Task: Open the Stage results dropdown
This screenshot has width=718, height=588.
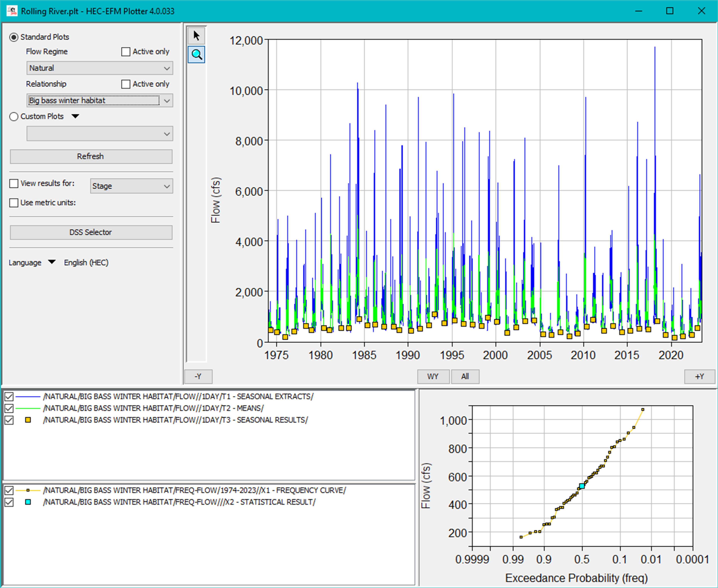Action: [x=131, y=186]
